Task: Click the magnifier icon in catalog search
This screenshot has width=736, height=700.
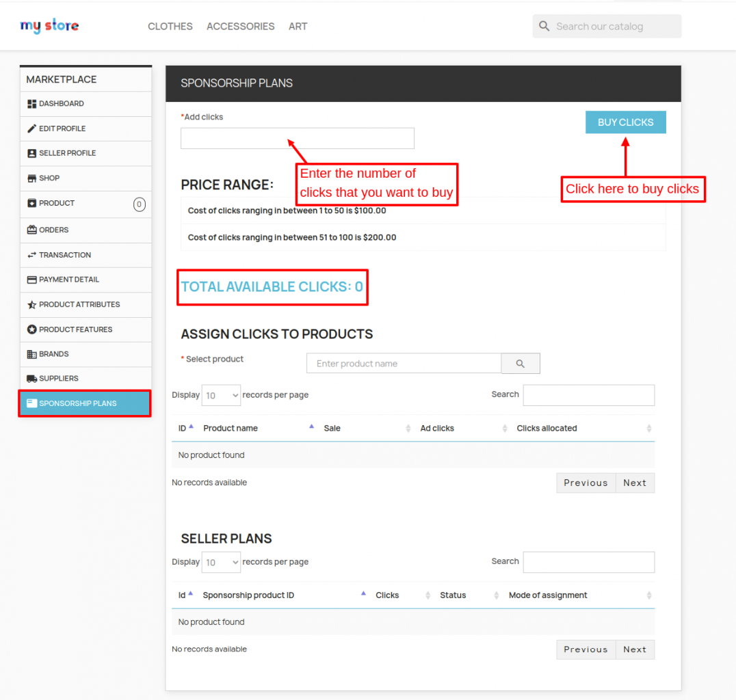Action: (x=544, y=26)
